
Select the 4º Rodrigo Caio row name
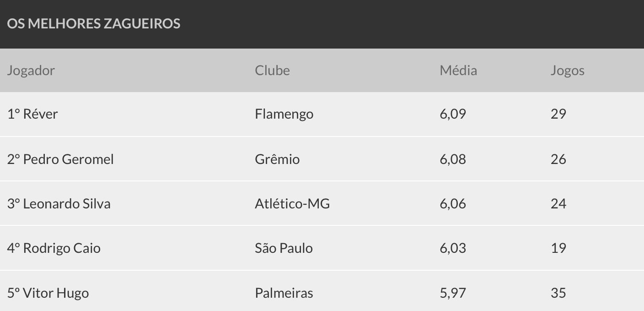click(x=54, y=248)
